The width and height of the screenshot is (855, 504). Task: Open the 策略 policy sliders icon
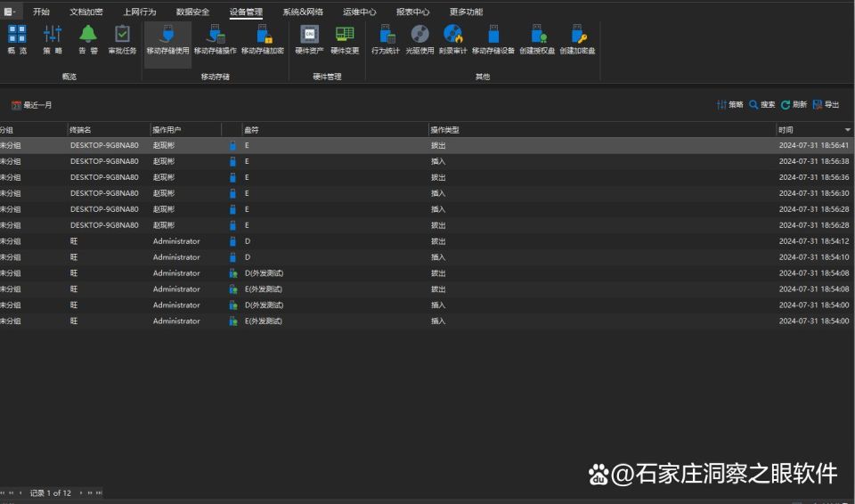tap(53, 39)
